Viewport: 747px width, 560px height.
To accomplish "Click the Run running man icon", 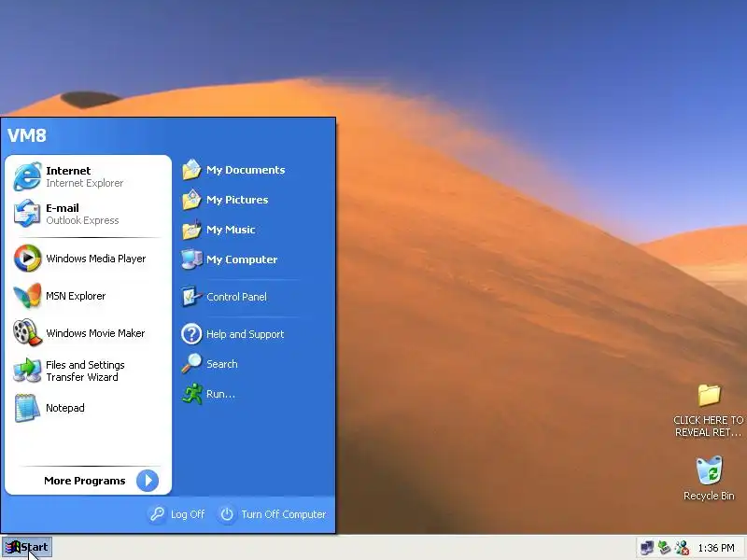I will point(191,394).
